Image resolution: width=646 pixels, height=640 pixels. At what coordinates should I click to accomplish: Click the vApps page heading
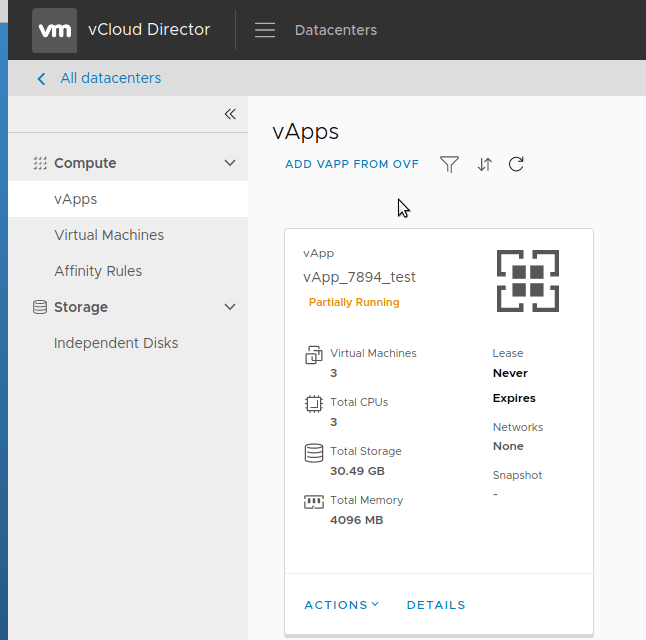click(306, 132)
